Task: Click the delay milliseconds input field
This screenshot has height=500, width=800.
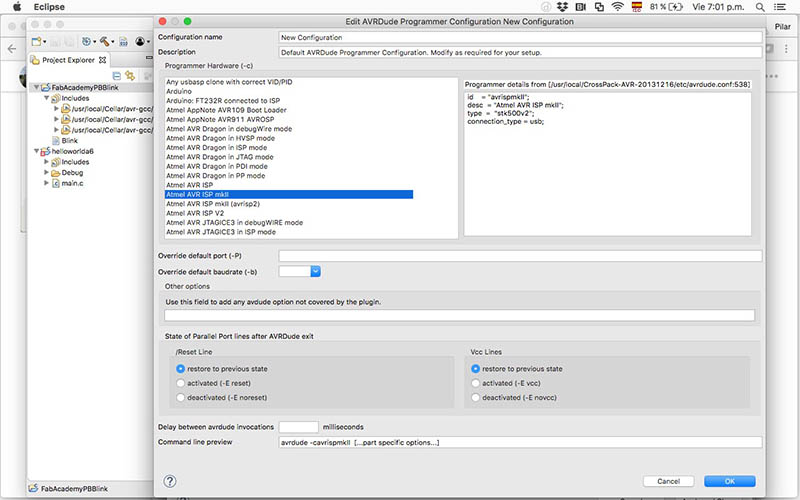Action: point(298,427)
